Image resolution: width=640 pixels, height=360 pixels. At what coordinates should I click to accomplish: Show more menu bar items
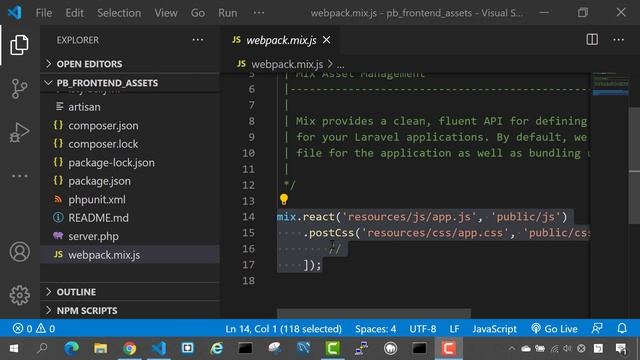(259, 13)
